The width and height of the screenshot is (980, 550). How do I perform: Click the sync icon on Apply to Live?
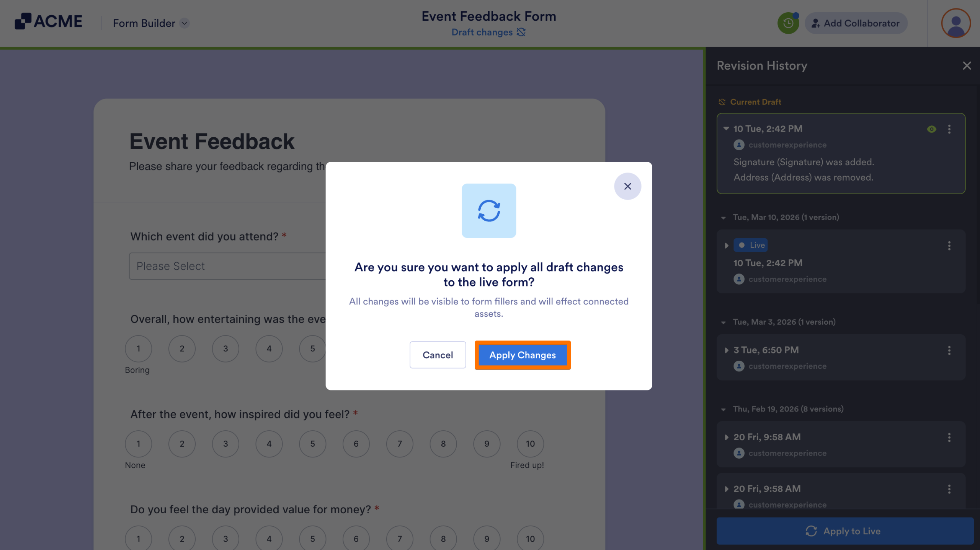click(x=812, y=531)
